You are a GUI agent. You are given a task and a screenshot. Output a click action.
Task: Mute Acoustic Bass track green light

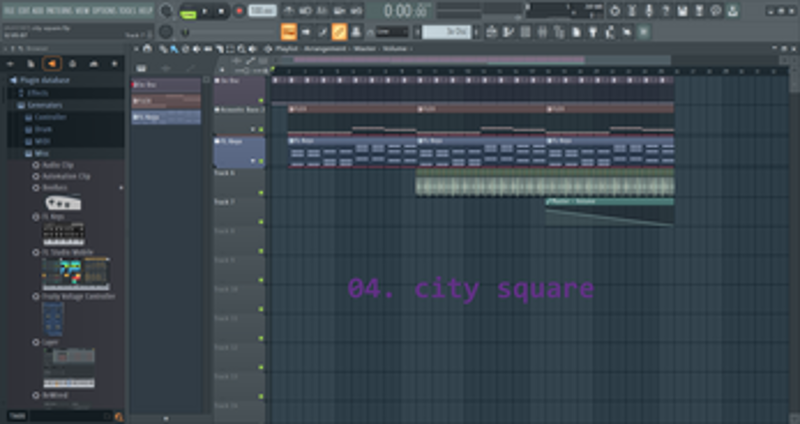(261, 130)
